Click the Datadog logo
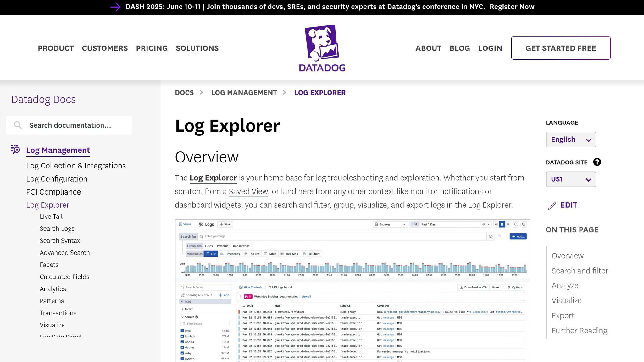 (322, 48)
